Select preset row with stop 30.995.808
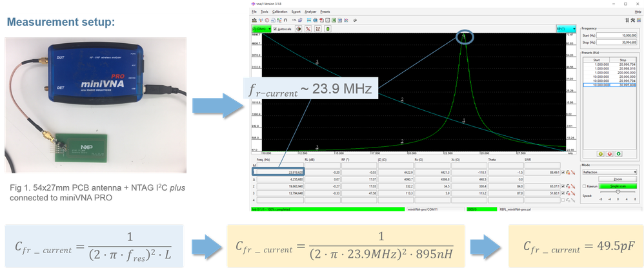Viewport: 644px width, 268px height. pos(610,85)
